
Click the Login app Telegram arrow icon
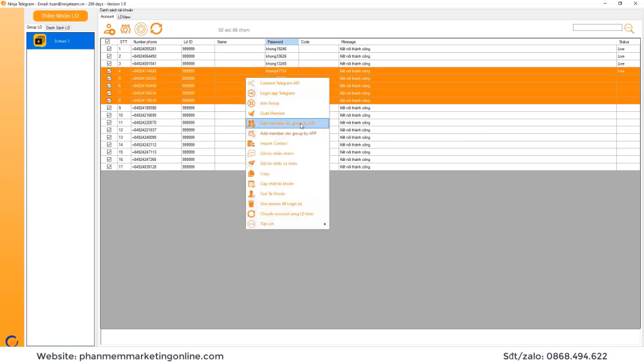coord(252,93)
